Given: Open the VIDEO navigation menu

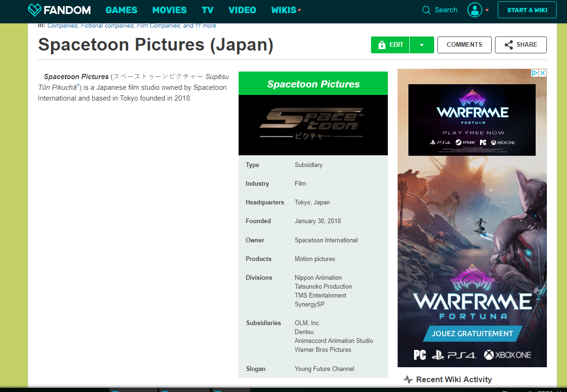Looking at the screenshot, I should coord(242,10).
